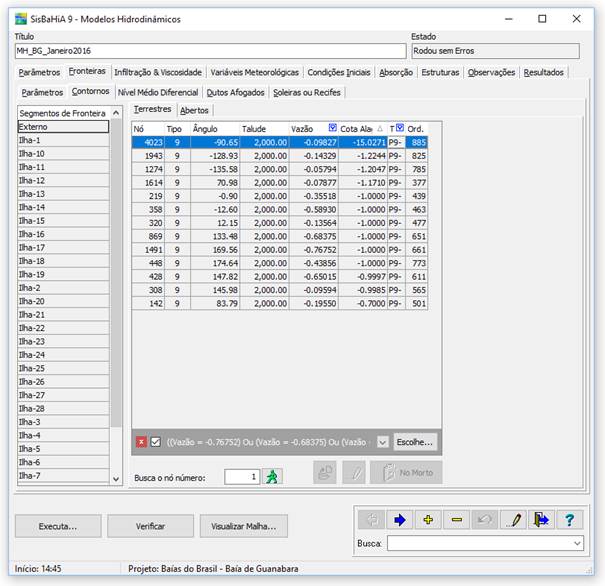605x586 pixels.
Task: Click the segment list scroll down arrow
Action: 116,479
